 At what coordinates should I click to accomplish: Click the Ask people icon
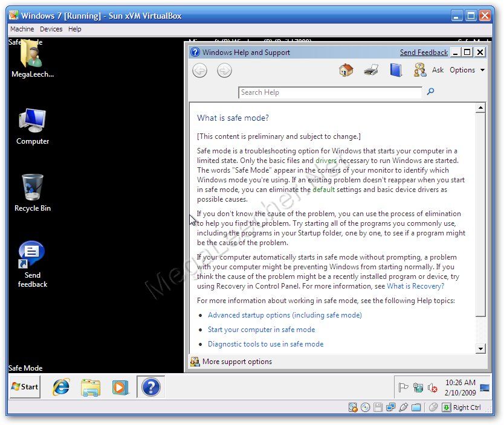click(x=420, y=70)
